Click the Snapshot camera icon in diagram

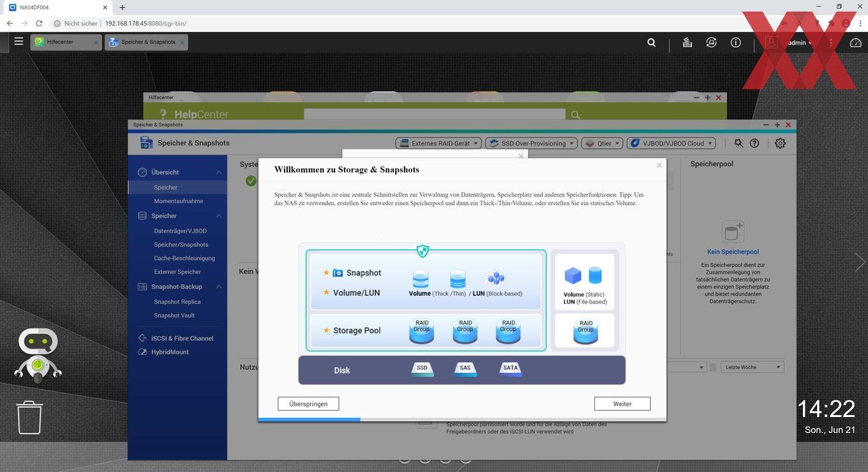click(338, 273)
